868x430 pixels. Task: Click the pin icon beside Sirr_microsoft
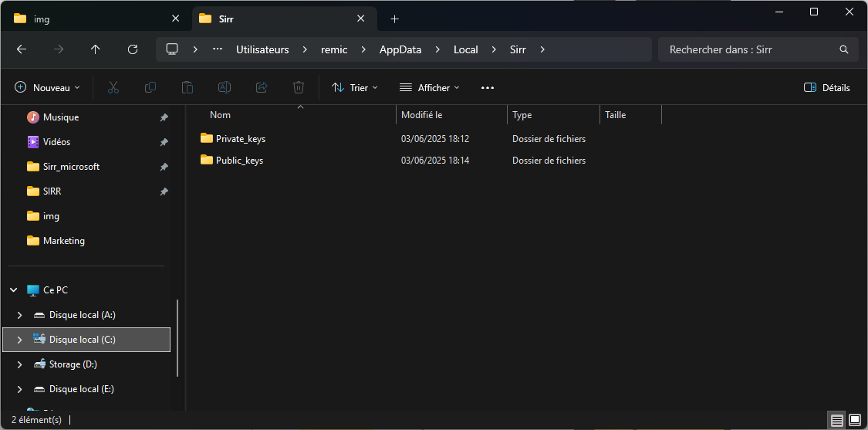click(x=164, y=166)
